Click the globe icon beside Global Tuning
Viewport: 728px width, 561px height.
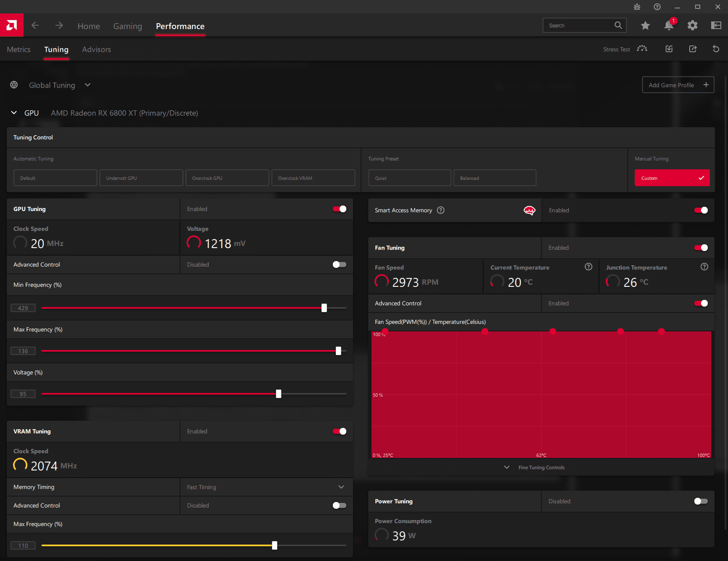pos(14,85)
